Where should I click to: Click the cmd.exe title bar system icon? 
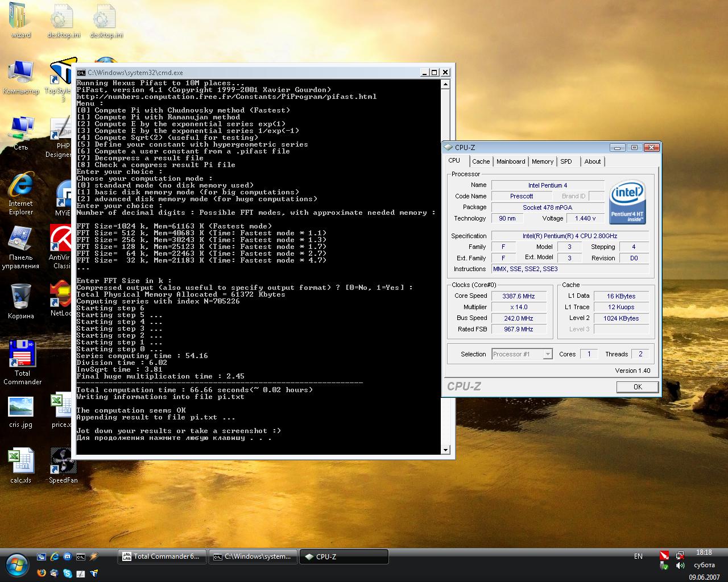81,72
